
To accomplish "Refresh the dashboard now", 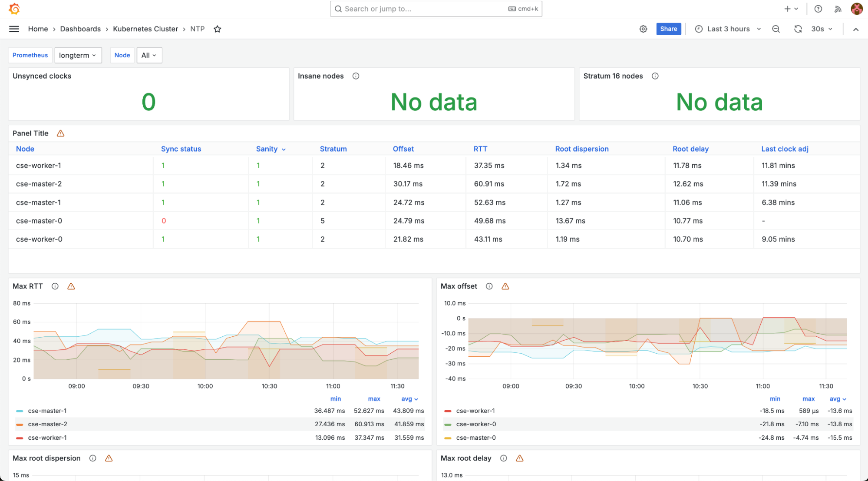I will [798, 29].
